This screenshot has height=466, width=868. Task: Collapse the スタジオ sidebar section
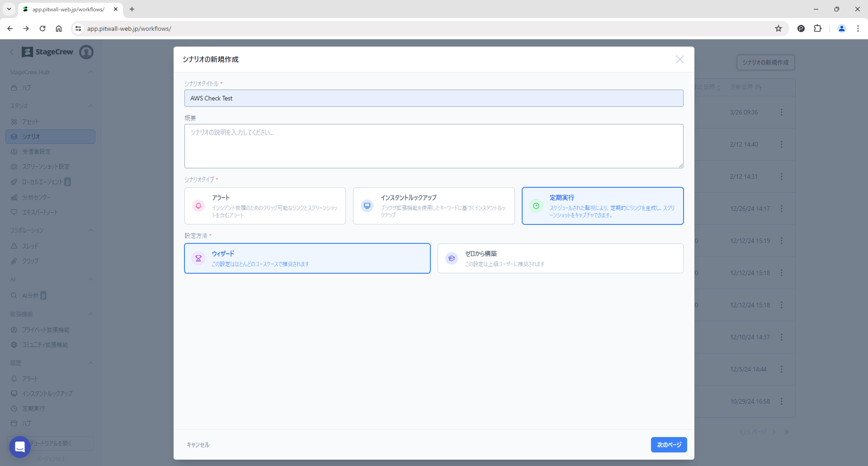pyautogui.click(x=91, y=106)
